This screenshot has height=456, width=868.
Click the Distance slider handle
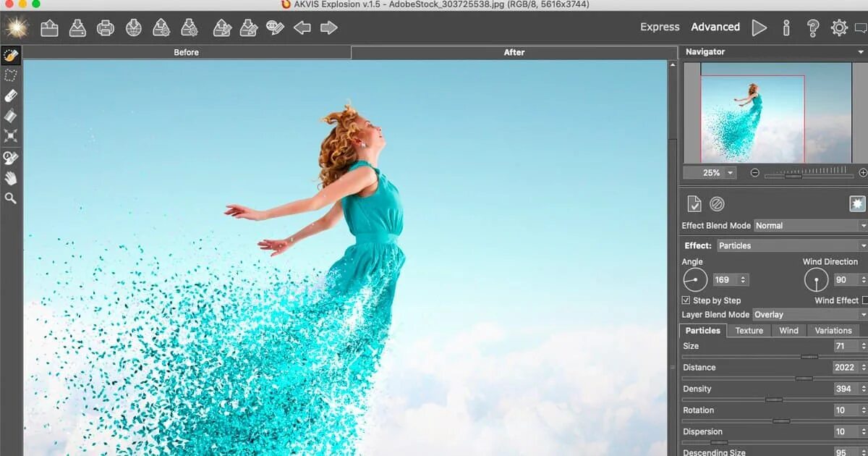pyautogui.click(x=804, y=378)
